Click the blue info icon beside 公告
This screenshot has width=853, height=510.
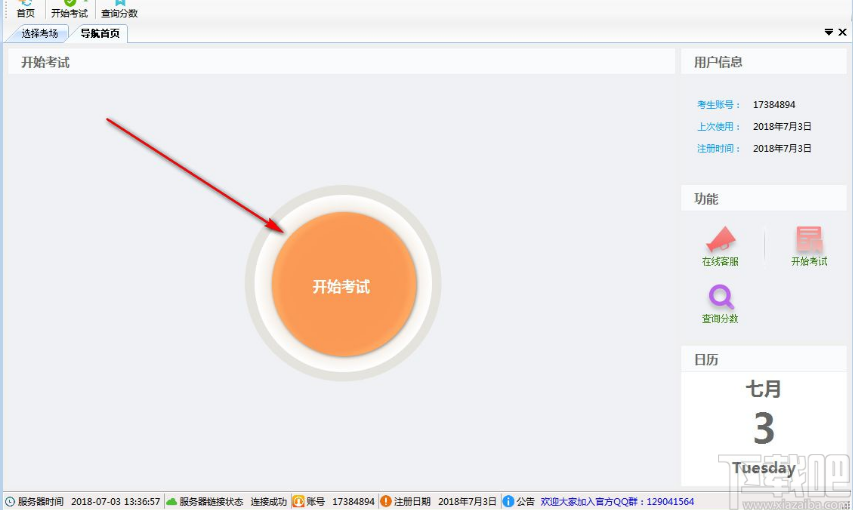[x=508, y=501]
